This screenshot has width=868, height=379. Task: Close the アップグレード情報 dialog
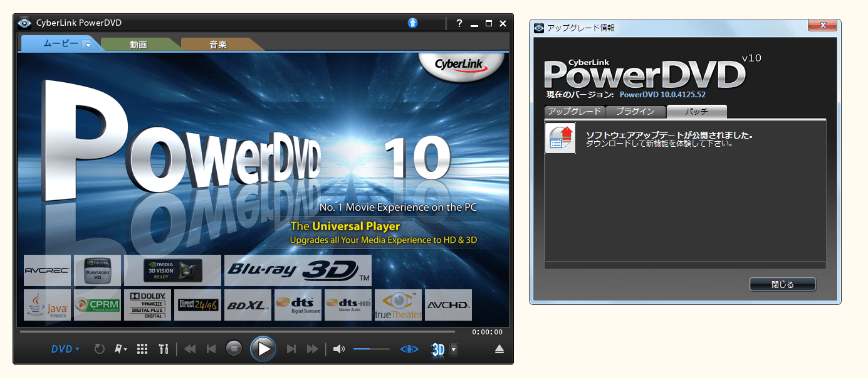click(823, 26)
